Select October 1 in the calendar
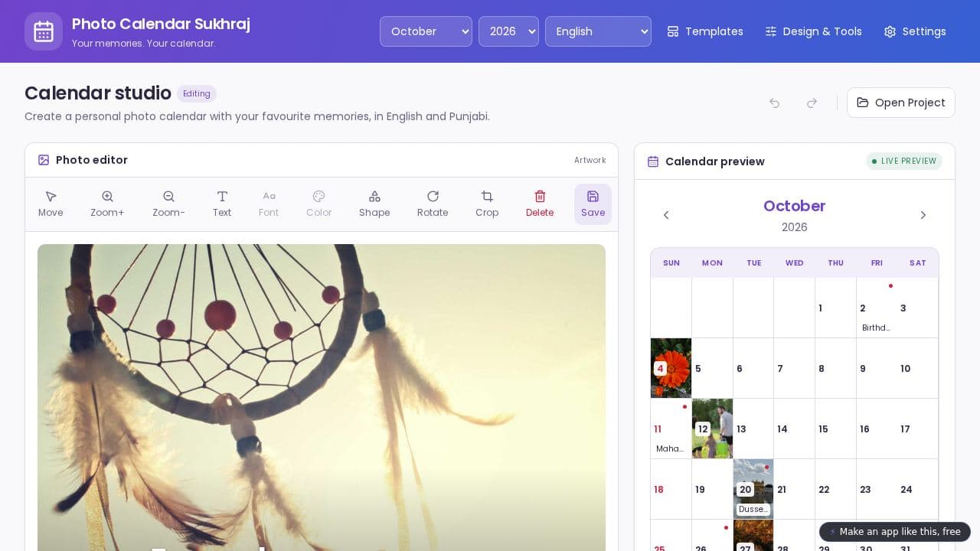980x551 pixels. click(835, 308)
